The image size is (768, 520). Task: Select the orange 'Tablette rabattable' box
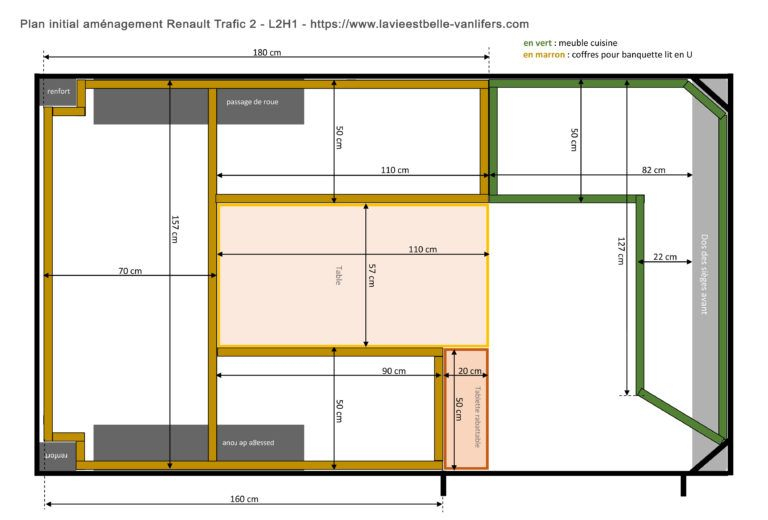(466, 409)
